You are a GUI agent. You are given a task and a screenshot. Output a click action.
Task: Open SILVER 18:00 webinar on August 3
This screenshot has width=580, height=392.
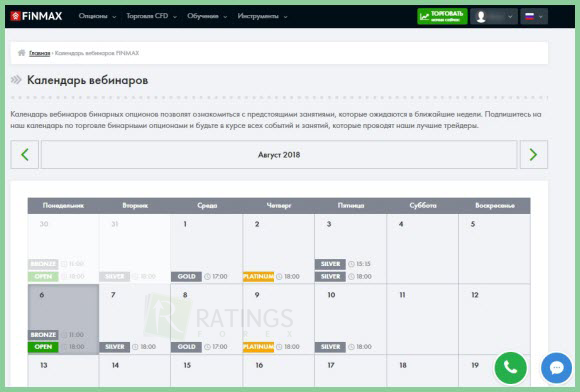click(330, 277)
